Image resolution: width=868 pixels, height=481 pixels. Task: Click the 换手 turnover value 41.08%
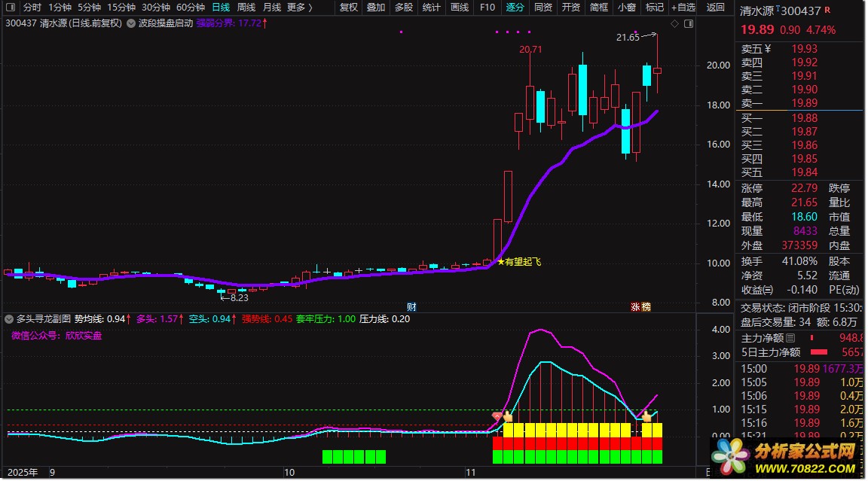click(799, 261)
